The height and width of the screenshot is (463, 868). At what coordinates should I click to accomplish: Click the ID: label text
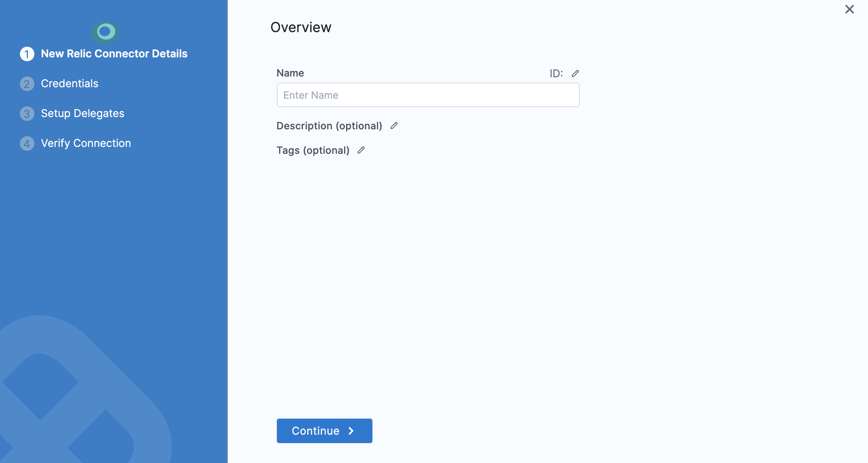(556, 73)
